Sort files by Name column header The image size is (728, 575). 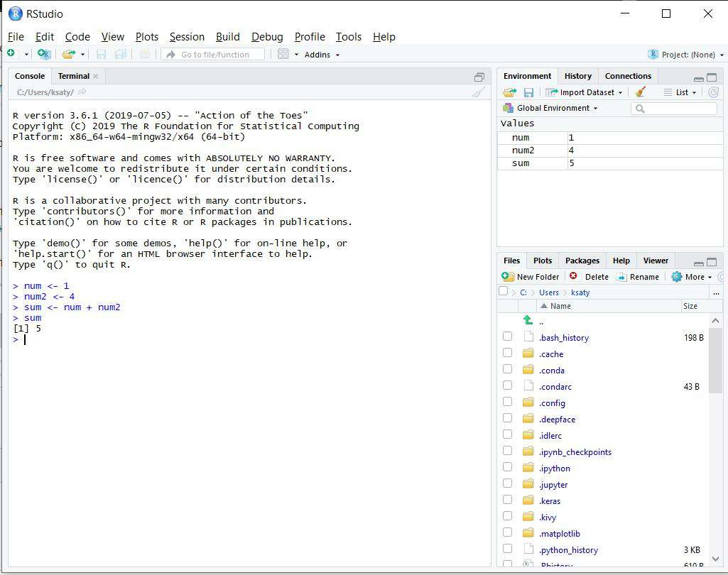pyautogui.click(x=608, y=306)
